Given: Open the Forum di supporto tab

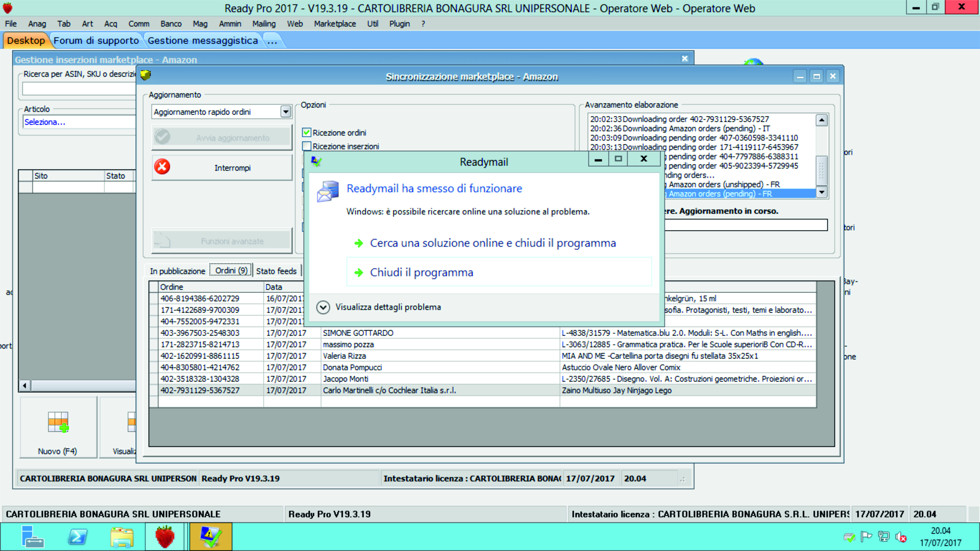Looking at the screenshot, I should click(96, 40).
